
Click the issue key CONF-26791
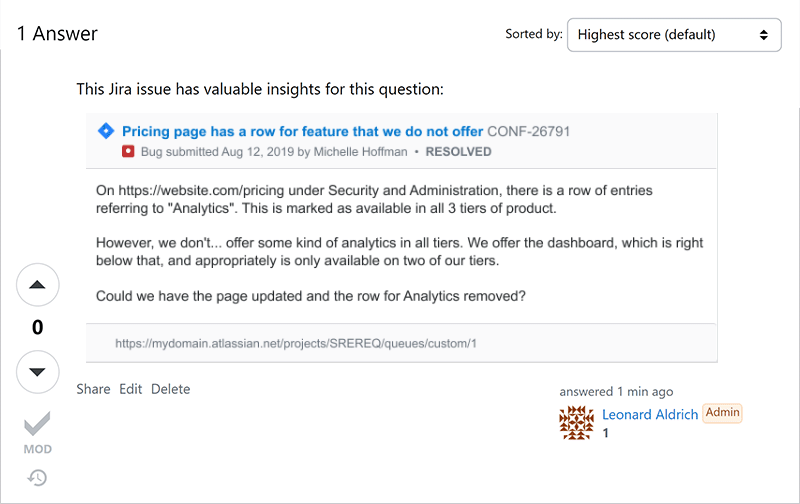coord(529,131)
